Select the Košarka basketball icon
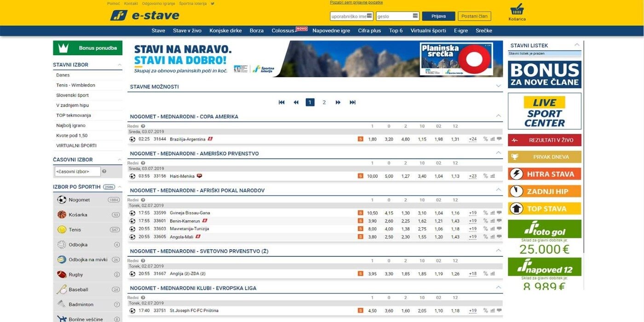This screenshot has height=322, width=644. (62, 215)
